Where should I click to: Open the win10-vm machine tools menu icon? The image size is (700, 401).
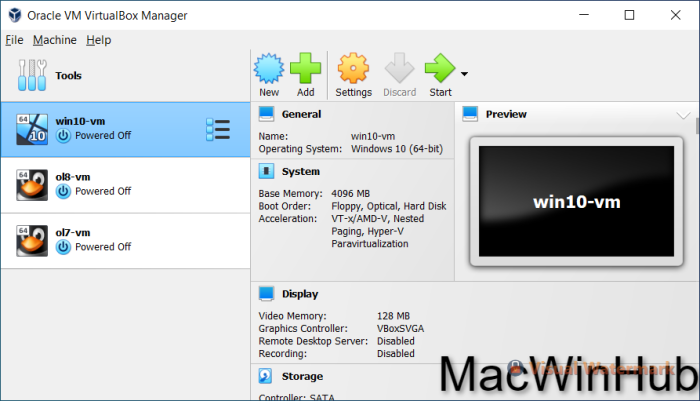[218, 129]
